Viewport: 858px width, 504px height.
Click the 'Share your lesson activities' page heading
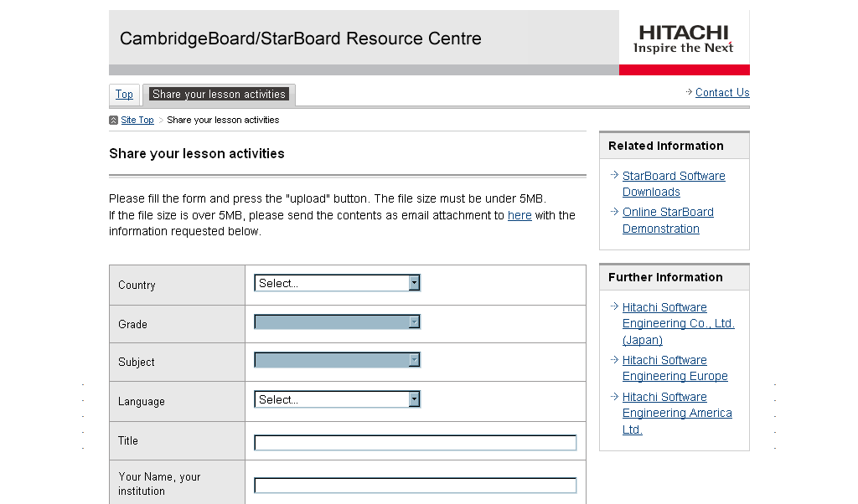pos(196,153)
